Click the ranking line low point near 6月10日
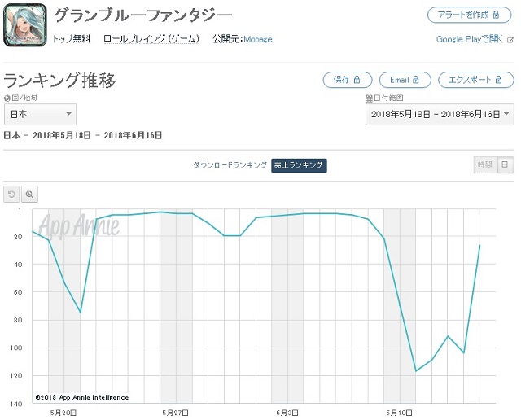Screen dimensions: 521x420 point(416,371)
